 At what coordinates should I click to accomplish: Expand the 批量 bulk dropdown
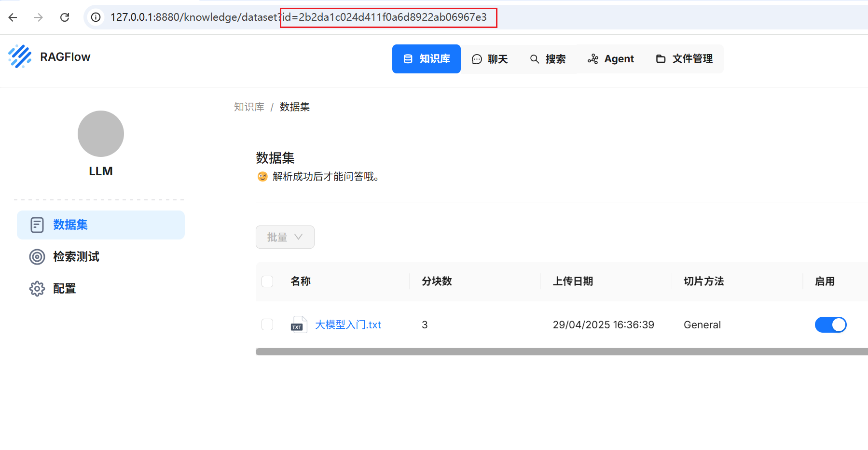click(285, 237)
